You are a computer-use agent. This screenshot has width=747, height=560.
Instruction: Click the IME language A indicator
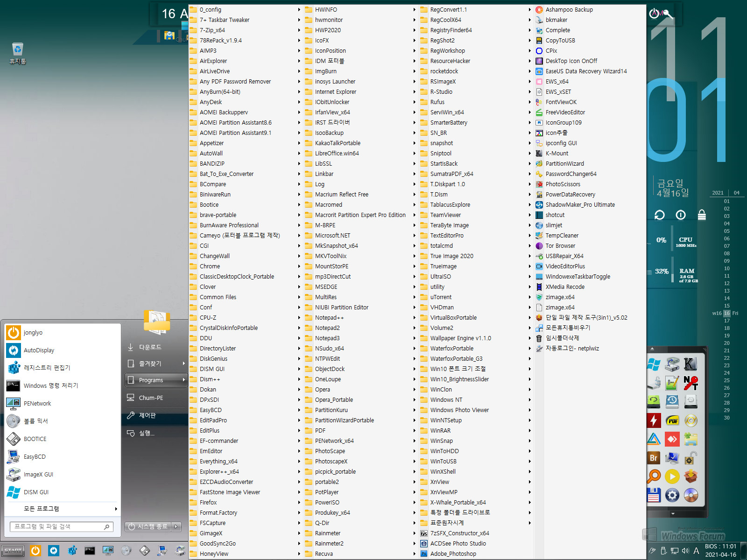pos(696,551)
